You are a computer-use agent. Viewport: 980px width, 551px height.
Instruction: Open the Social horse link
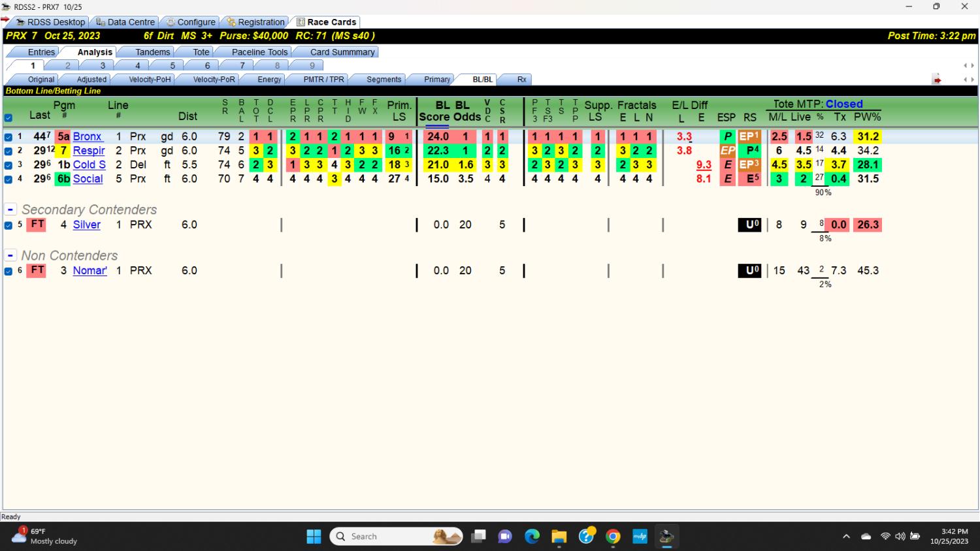pos(88,179)
